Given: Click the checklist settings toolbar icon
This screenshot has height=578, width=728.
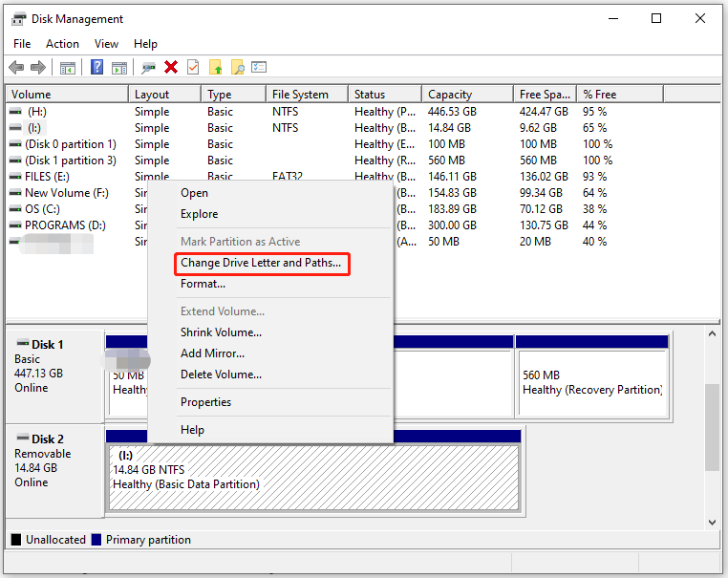Looking at the screenshot, I should [x=259, y=67].
